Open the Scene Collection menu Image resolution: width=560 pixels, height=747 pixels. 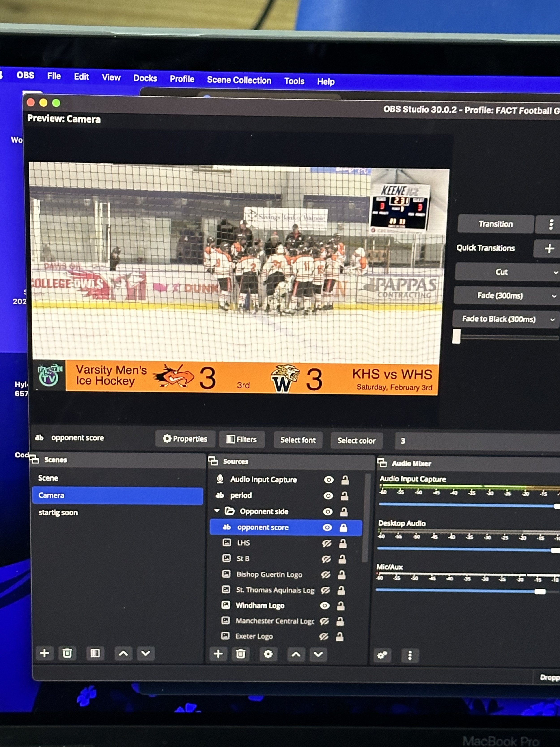239,80
